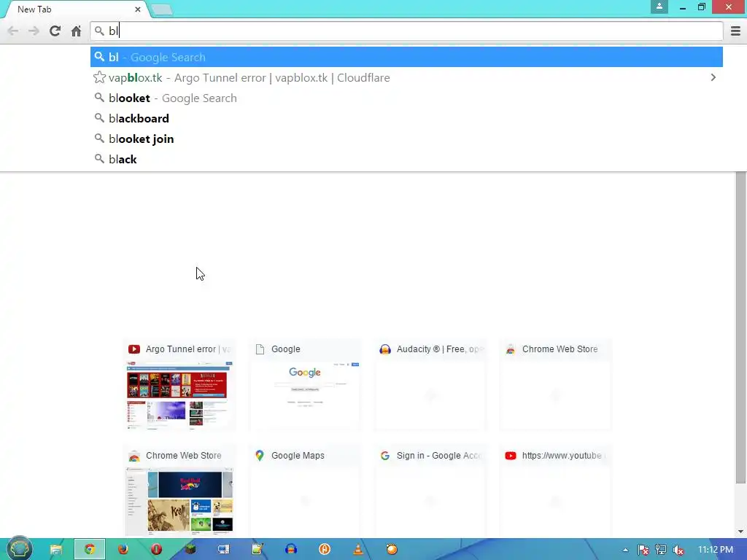Pick the 'blackboard' search suggestion
Viewport: 747px width, 560px height.
click(406, 119)
